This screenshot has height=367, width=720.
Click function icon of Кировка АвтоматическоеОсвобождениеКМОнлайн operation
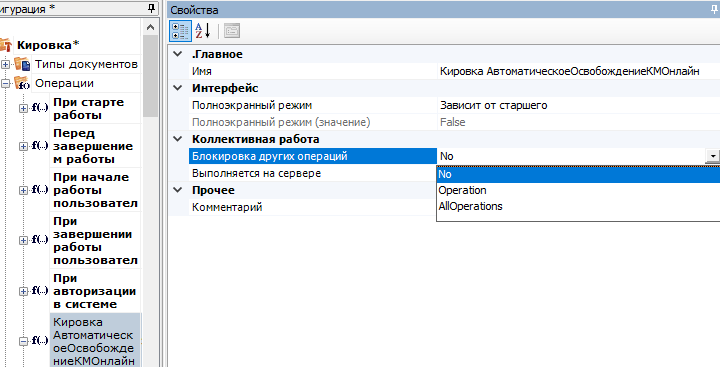pyautogui.click(x=39, y=341)
